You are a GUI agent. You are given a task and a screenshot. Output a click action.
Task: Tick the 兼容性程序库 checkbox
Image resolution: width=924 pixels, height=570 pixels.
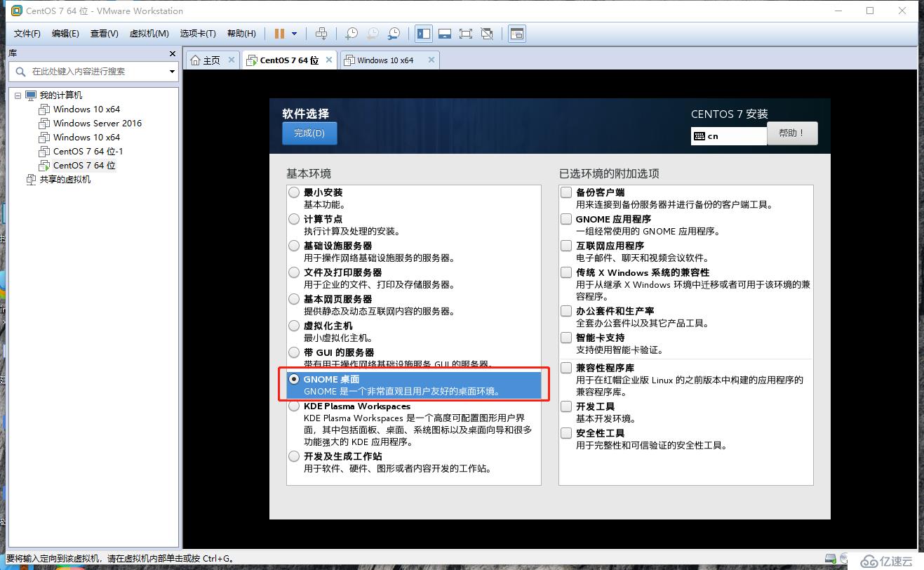(x=566, y=368)
